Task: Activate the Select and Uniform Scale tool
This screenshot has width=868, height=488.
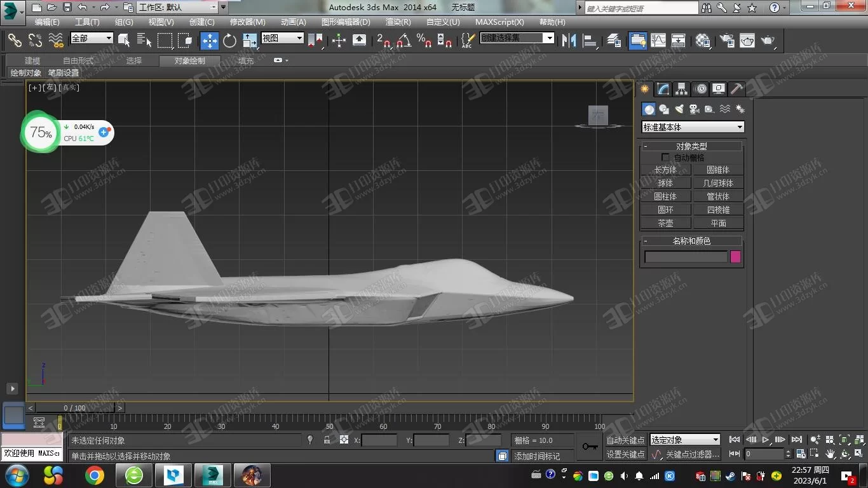Action: [x=250, y=40]
